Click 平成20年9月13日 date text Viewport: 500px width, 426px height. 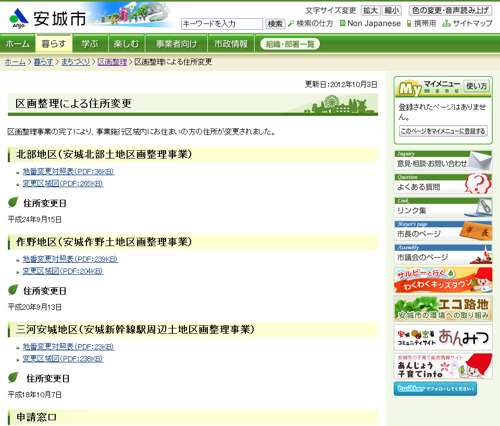pos(35,307)
